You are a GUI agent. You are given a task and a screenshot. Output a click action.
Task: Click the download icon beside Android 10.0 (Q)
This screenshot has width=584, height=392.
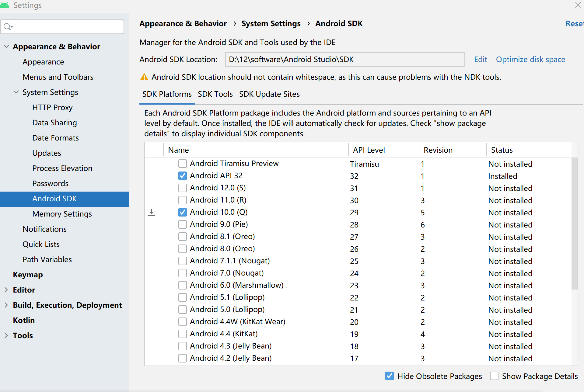152,212
